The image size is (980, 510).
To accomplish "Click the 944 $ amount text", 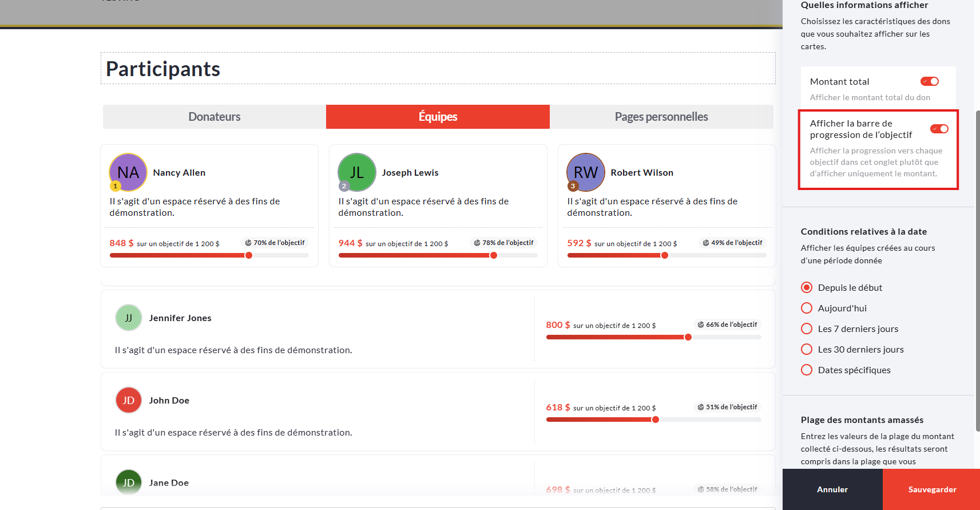I will (x=350, y=243).
